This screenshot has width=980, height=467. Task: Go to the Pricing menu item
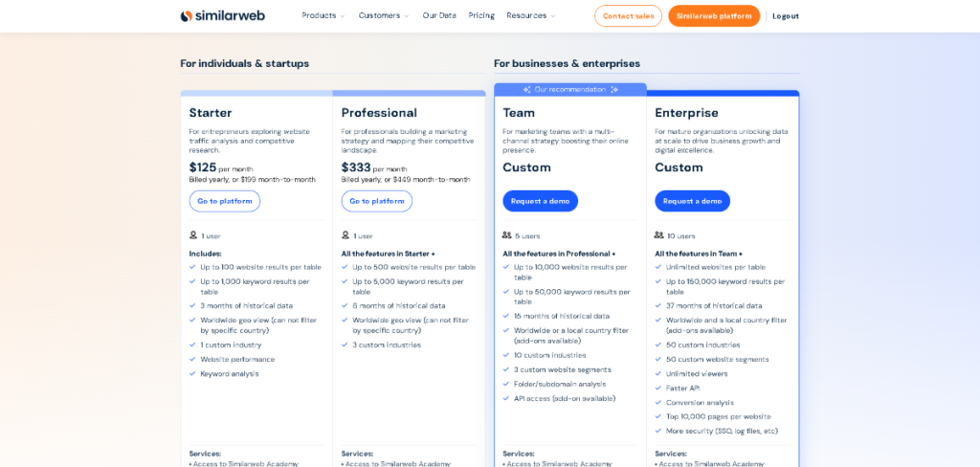(481, 15)
